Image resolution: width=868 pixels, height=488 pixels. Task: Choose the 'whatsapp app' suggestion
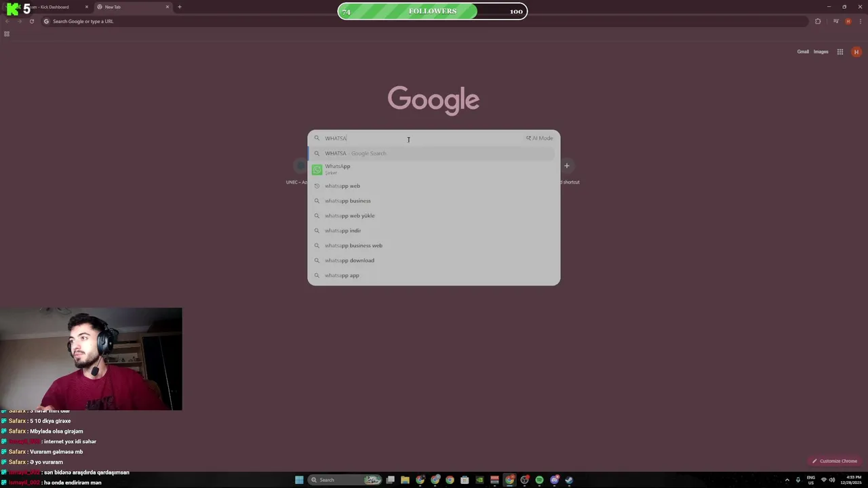434,275
